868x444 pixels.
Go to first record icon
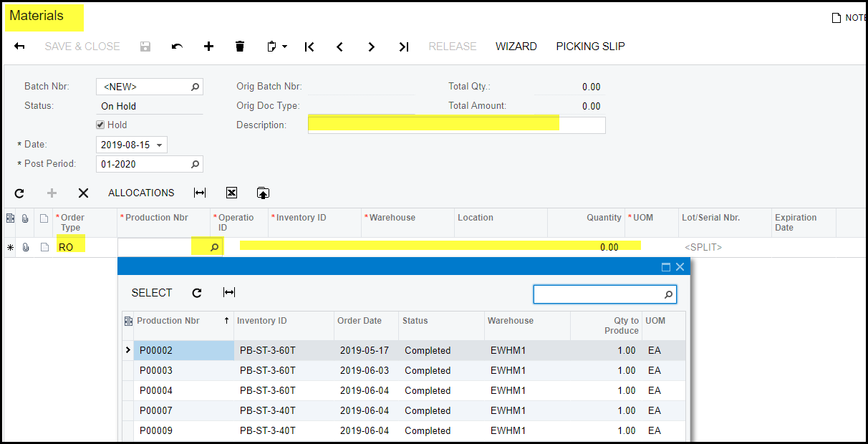(x=309, y=47)
